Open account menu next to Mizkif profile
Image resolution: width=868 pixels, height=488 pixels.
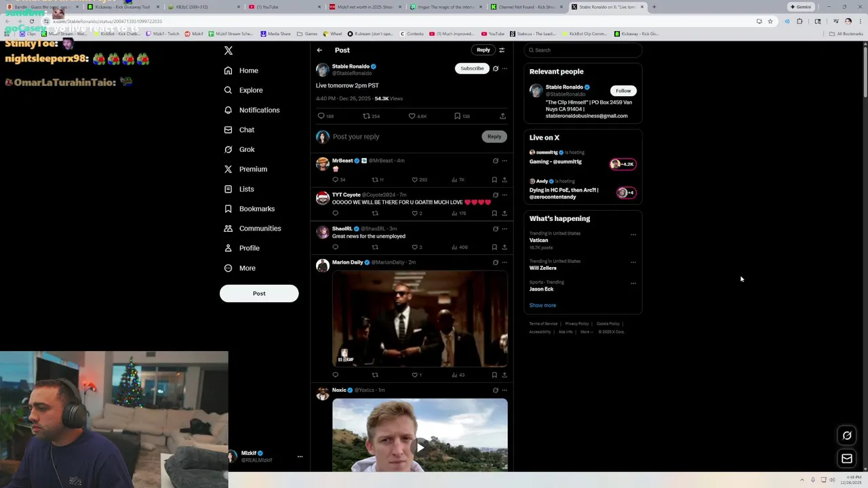(x=300, y=457)
